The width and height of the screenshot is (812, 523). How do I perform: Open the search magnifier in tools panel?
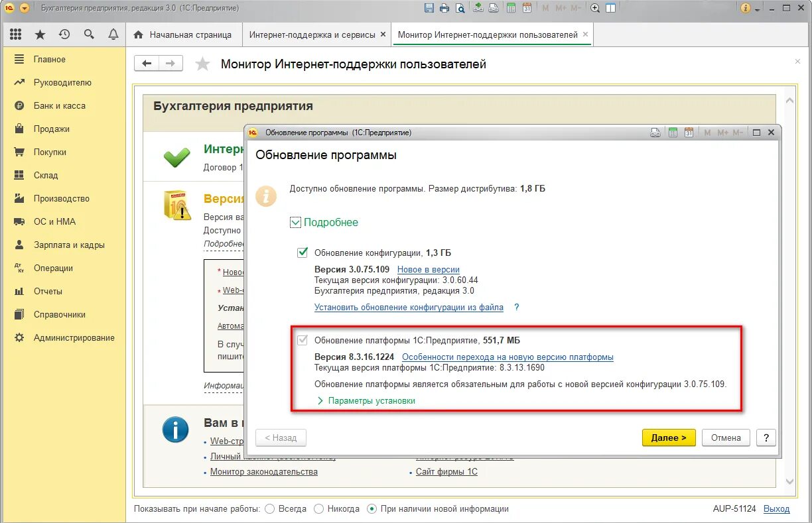(89, 34)
